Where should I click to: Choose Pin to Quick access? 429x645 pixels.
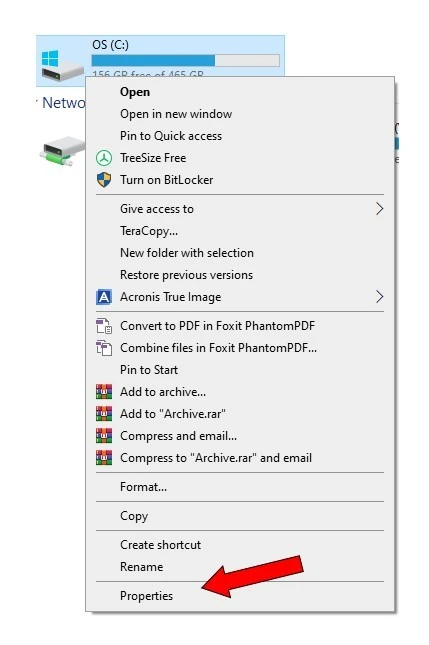[x=171, y=136]
